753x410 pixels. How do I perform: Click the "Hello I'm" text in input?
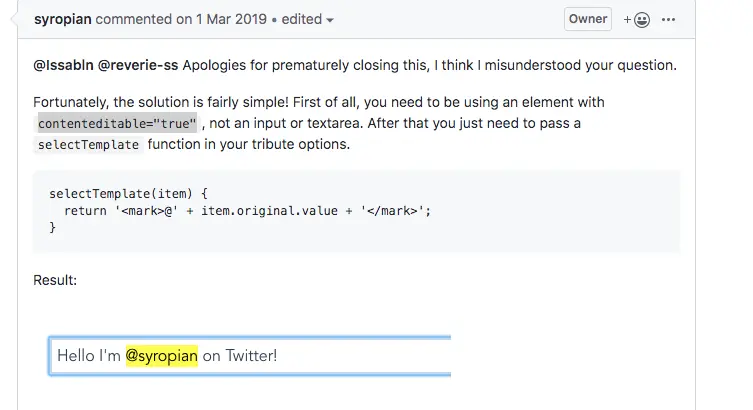[89, 356]
